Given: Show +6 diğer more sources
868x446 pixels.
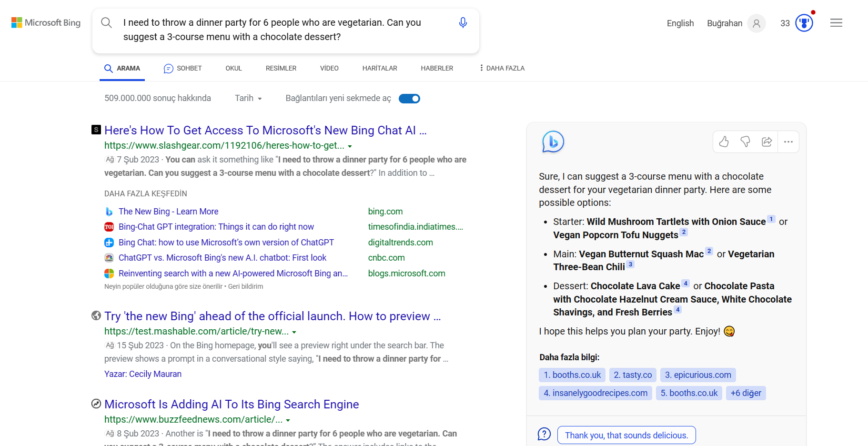Looking at the screenshot, I should (x=746, y=393).
